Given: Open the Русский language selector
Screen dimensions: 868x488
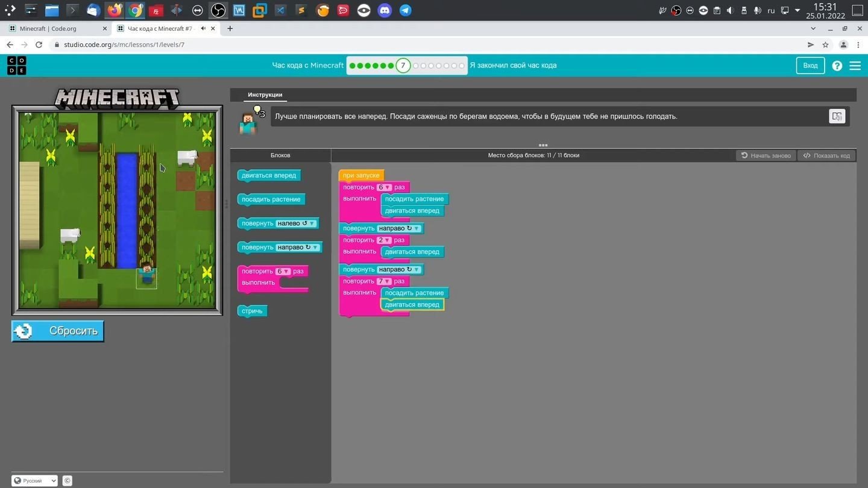Looking at the screenshot, I should pos(34,480).
